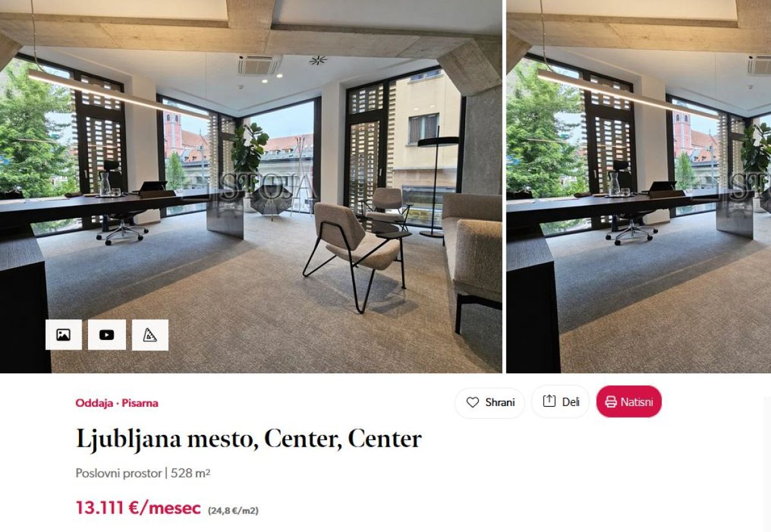This screenshot has width=771, height=532.
Task: Click the STOJA watermark on main photo
Action: point(269,186)
